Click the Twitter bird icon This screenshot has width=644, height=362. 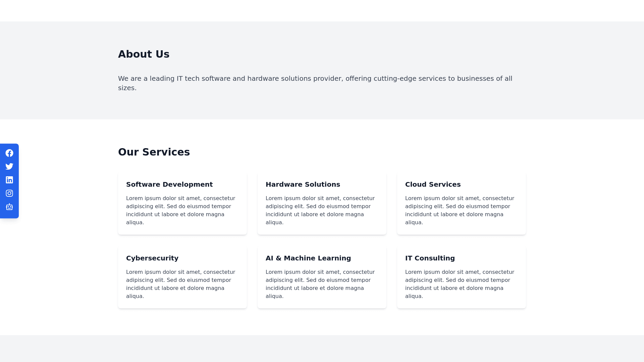click(9, 167)
